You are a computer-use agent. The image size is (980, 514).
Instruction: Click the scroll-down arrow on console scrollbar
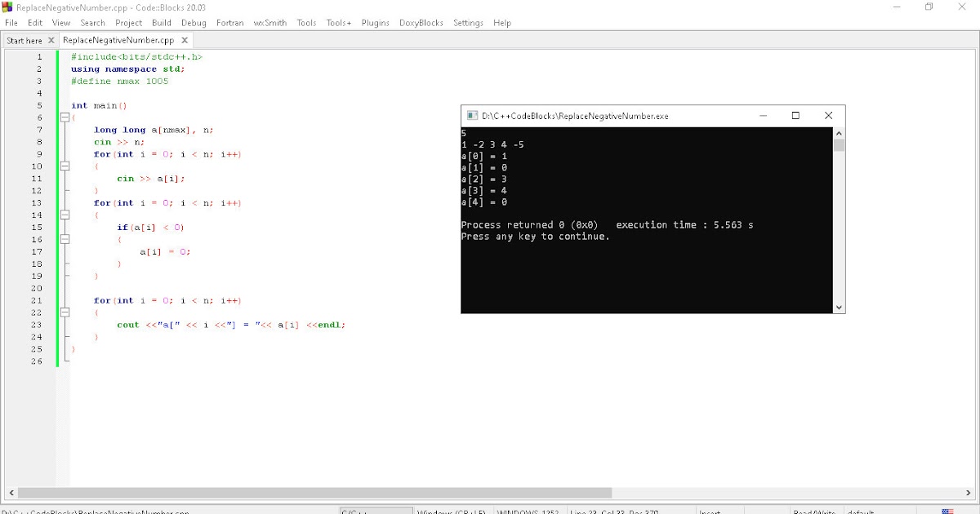[x=839, y=307]
